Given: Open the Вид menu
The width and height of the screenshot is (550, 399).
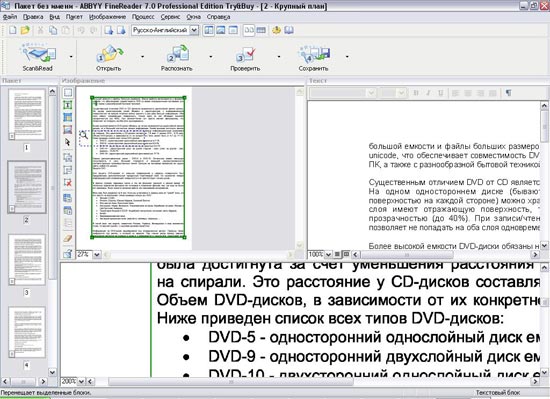Looking at the screenshot, I should point(54,17).
